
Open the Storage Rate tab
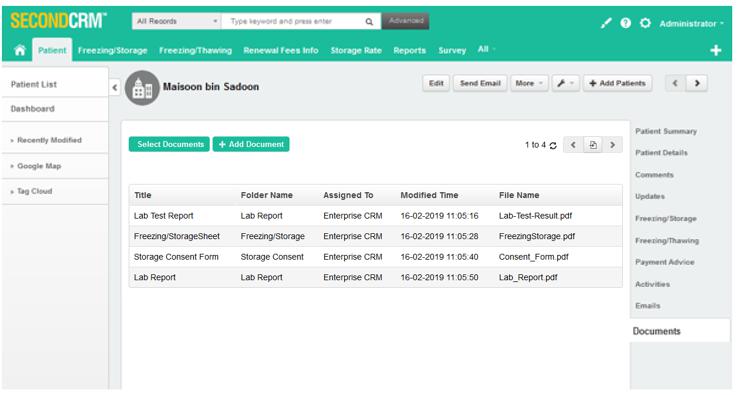click(356, 50)
